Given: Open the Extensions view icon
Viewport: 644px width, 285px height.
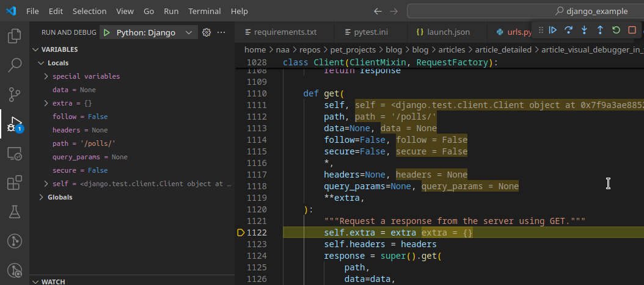Looking at the screenshot, I should [x=15, y=183].
